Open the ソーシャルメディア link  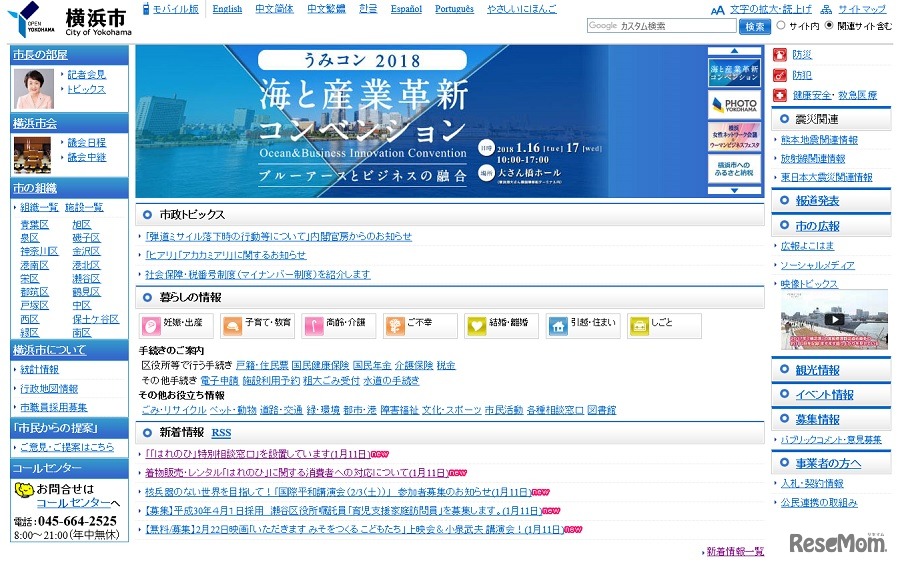coord(817,265)
